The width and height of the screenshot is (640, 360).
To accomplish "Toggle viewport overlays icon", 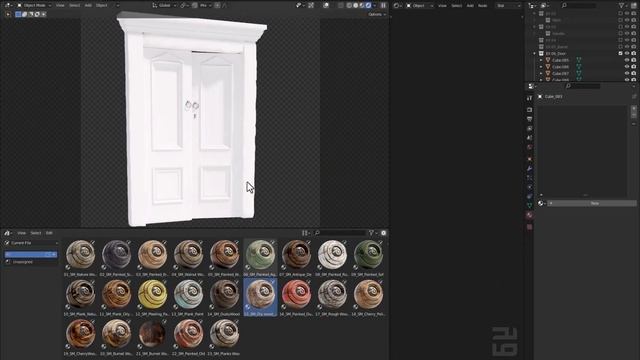I will click(x=326, y=5).
